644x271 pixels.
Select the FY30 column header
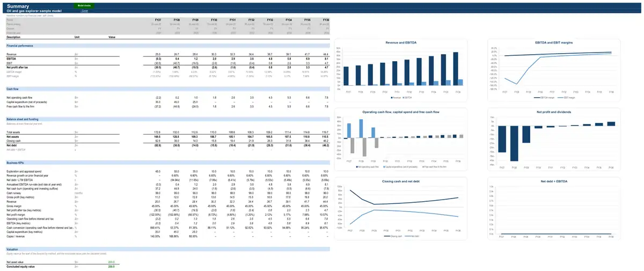pos(214,19)
